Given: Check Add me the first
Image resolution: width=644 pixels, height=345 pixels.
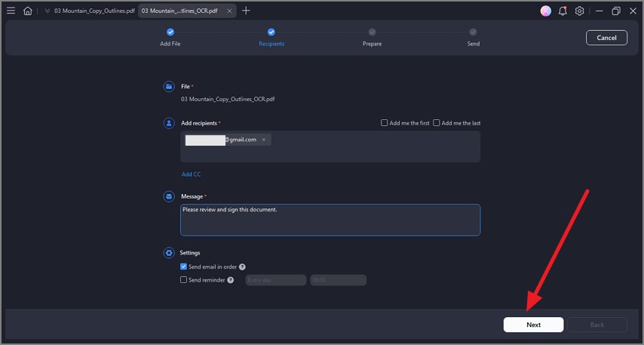Looking at the screenshot, I should click(x=384, y=122).
